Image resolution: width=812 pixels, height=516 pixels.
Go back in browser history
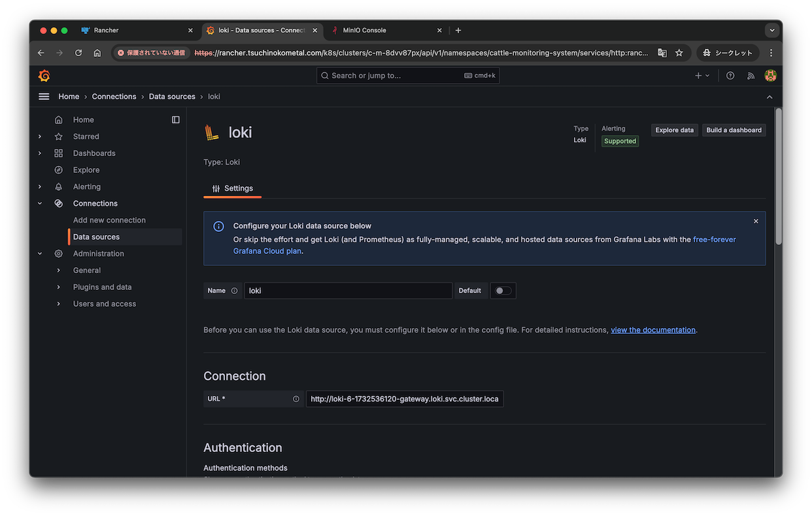(41, 53)
